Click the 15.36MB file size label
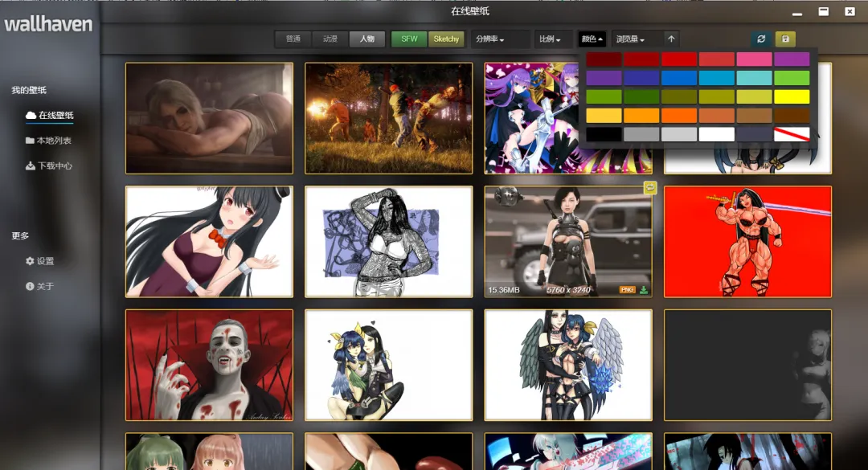 [x=503, y=289]
